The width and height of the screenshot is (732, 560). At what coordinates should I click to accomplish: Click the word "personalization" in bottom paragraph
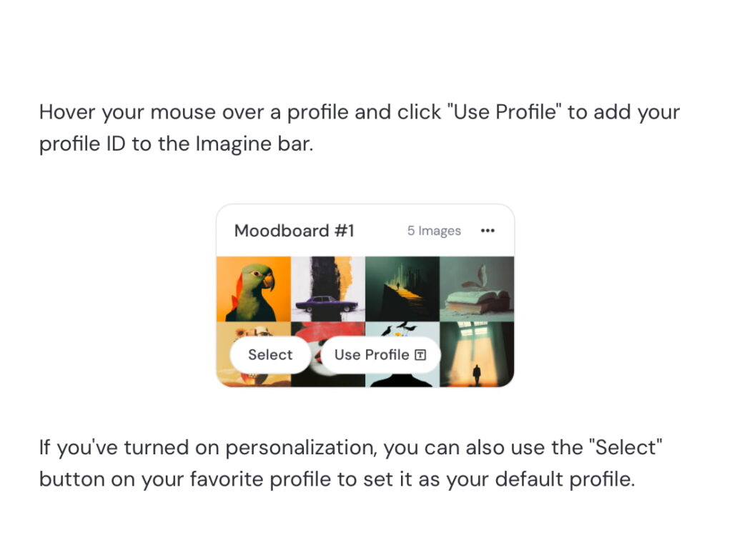point(301,447)
